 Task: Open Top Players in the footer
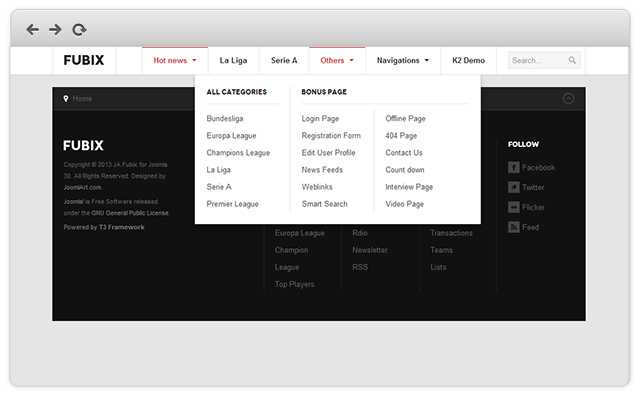click(294, 284)
